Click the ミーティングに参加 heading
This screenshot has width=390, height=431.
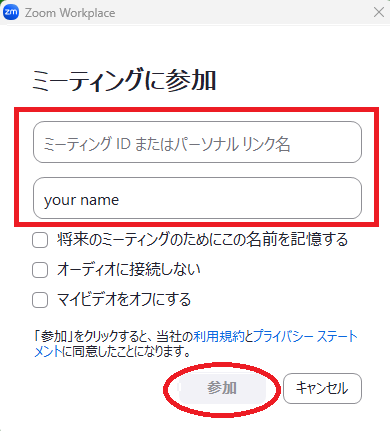124,80
